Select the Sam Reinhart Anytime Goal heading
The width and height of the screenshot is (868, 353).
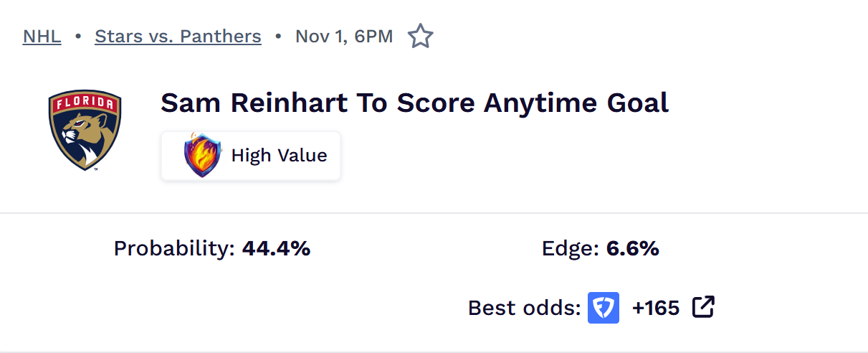pyautogui.click(x=414, y=103)
